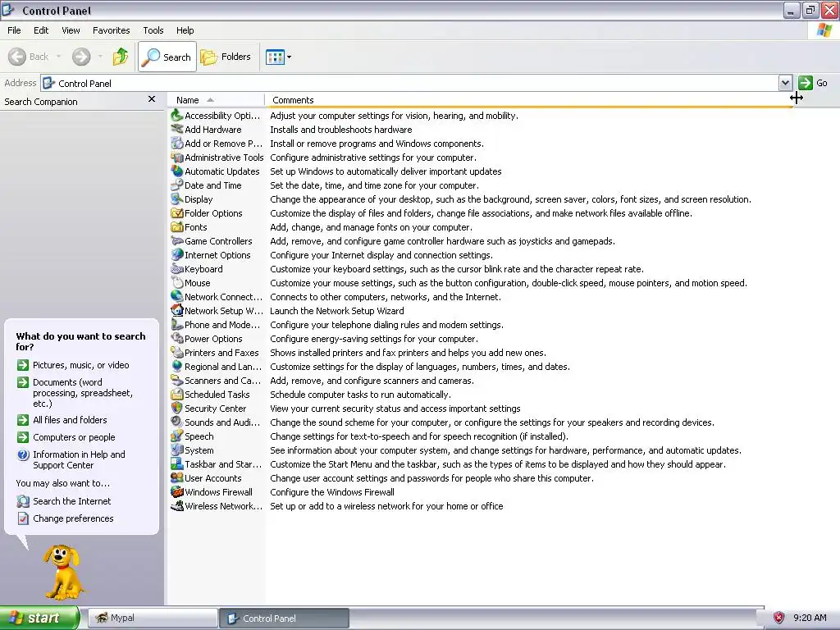The width and height of the screenshot is (840, 630).
Task: Click the Keyboard icon
Action: click(177, 268)
